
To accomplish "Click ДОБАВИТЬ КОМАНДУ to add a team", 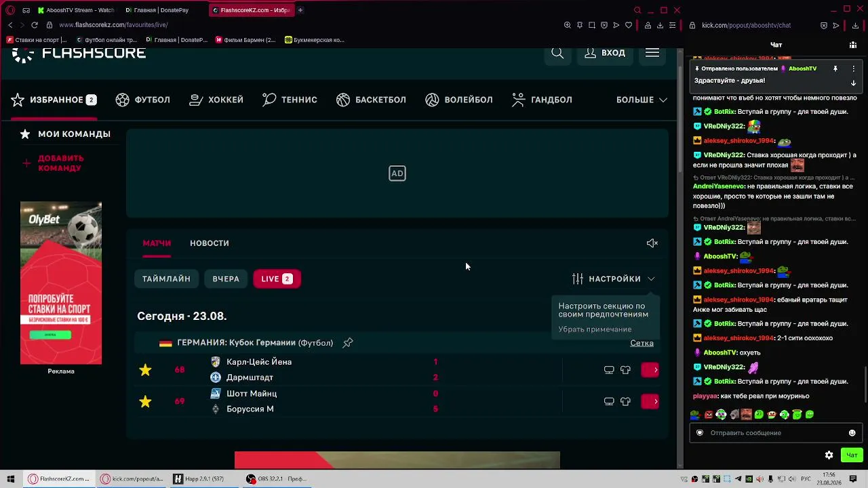I will (53, 163).
